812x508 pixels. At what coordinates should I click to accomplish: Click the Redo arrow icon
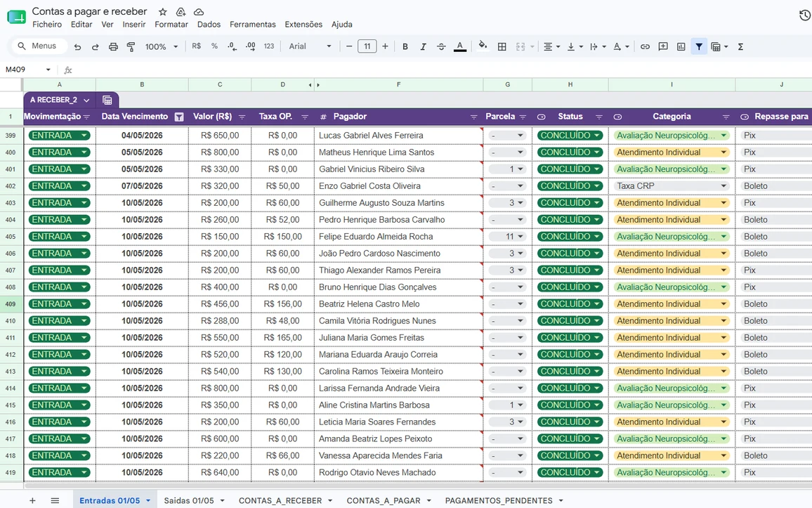96,46
